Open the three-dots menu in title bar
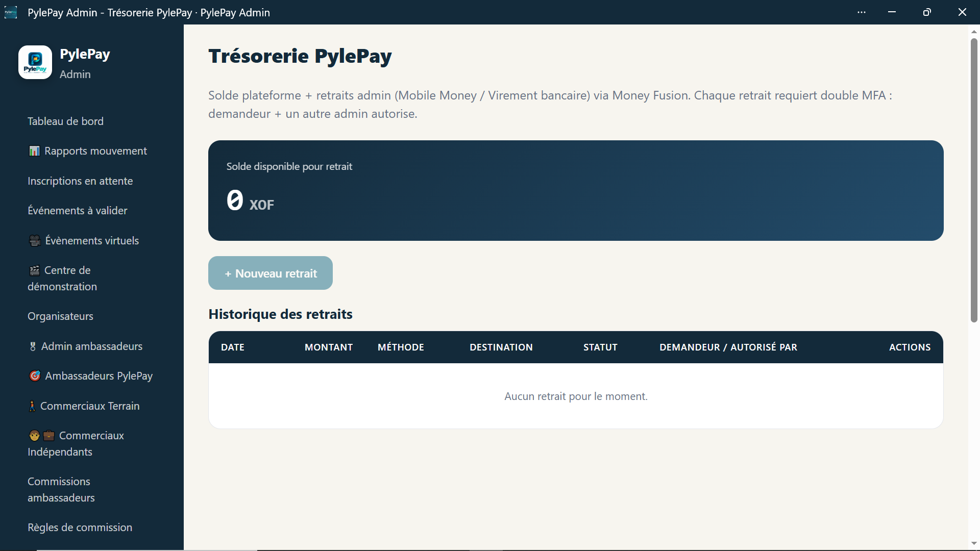980x551 pixels. click(862, 12)
